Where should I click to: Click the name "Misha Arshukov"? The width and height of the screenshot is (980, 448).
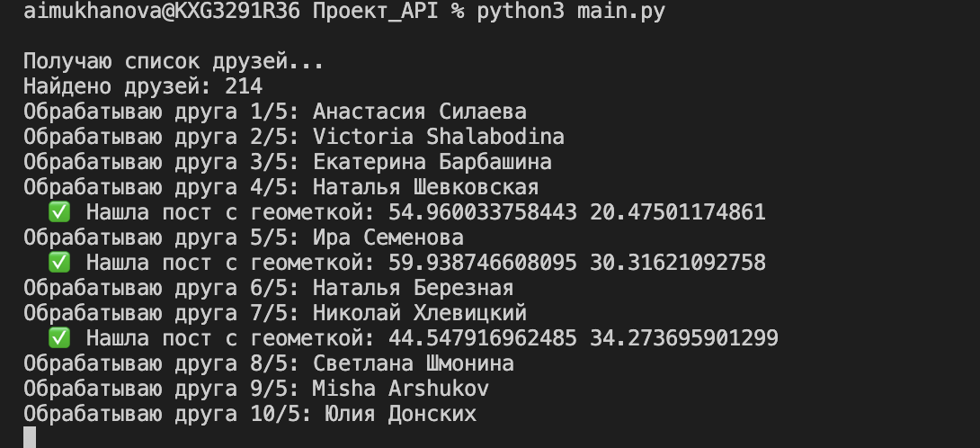(x=401, y=389)
